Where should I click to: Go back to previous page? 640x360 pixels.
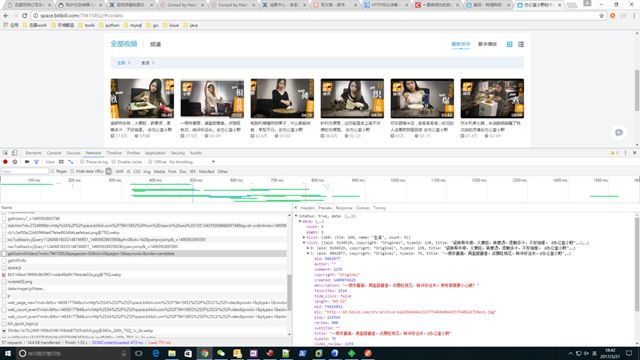pyautogui.click(x=6, y=16)
